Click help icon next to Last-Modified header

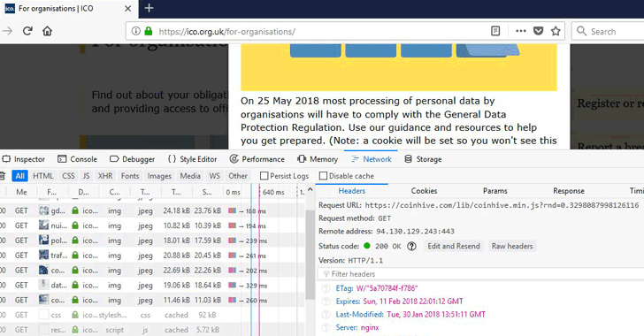pyautogui.click(x=326, y=315)
